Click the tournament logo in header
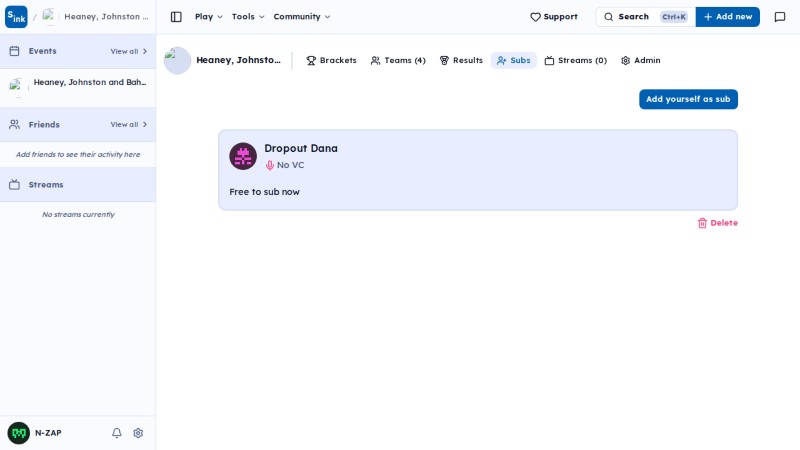Image resolution: width=800 pixels, height=450 pixels. (177, 60)
